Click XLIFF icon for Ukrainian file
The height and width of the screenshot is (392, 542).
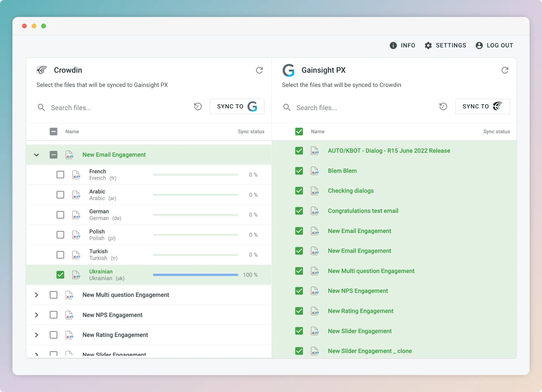coord(76,275)
